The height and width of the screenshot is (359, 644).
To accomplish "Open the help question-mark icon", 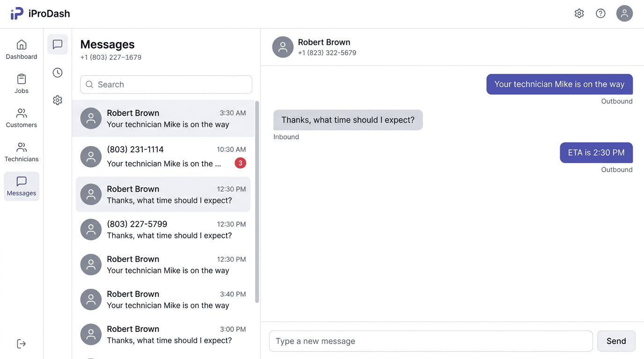I will tap(600, 13).
